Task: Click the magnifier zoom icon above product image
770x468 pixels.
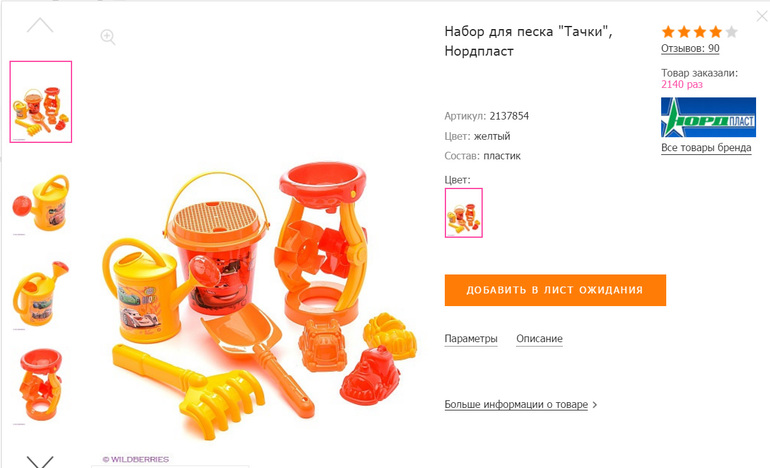Action: [x=108, y=37]
